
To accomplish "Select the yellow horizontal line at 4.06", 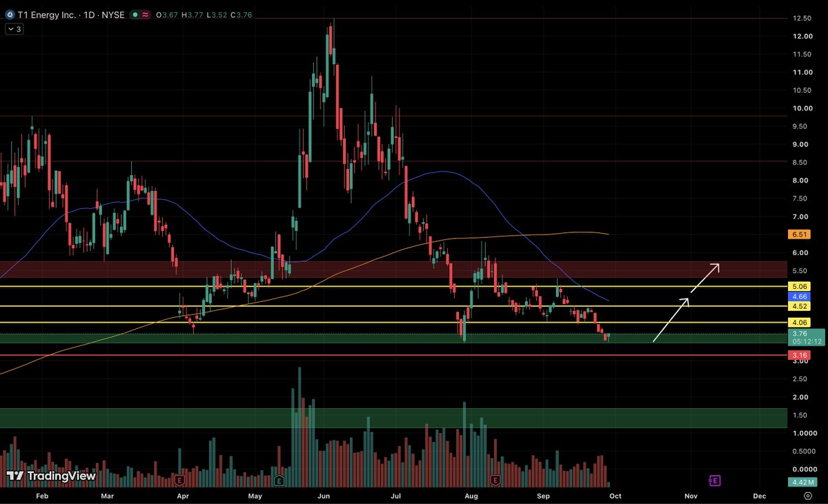I will click(x=393, y=323).
